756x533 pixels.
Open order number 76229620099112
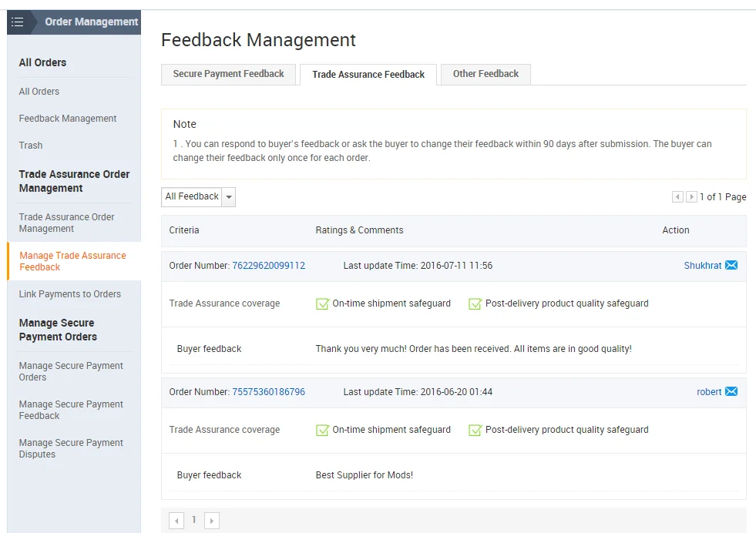click(x=268, y=266)
